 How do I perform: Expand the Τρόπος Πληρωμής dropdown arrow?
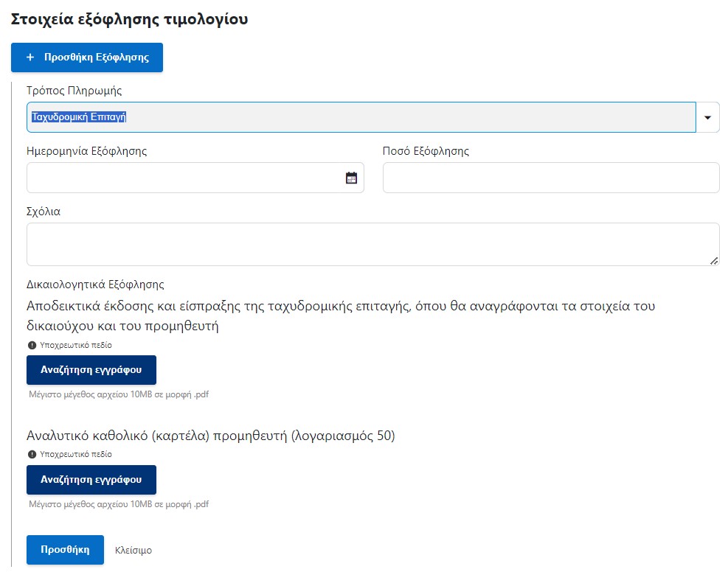pos(707,117)
